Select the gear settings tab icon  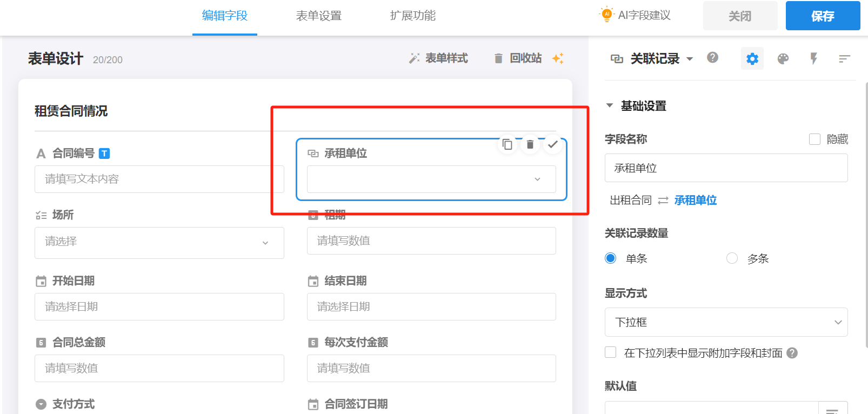[x=752, y=58]
